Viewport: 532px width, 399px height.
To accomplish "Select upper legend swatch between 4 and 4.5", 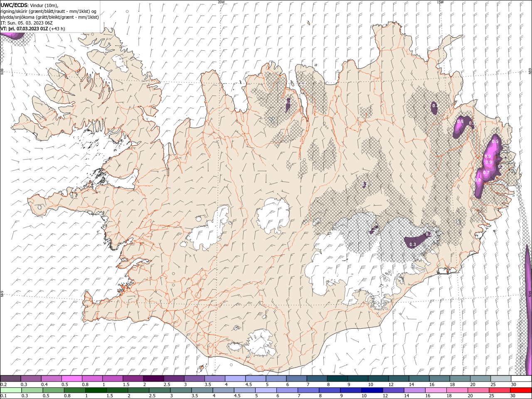I will point(235,379).
